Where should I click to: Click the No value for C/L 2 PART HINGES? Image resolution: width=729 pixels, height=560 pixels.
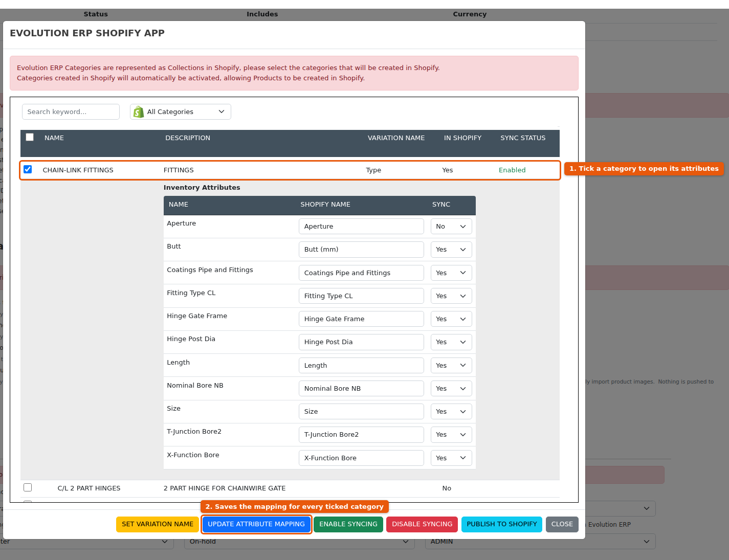447,488
